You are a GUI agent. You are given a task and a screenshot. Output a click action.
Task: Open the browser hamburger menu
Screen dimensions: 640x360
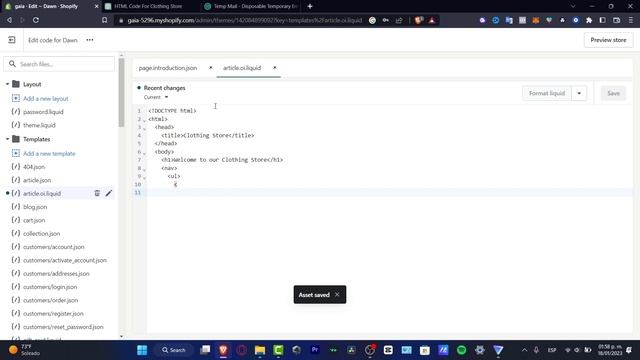631,20
